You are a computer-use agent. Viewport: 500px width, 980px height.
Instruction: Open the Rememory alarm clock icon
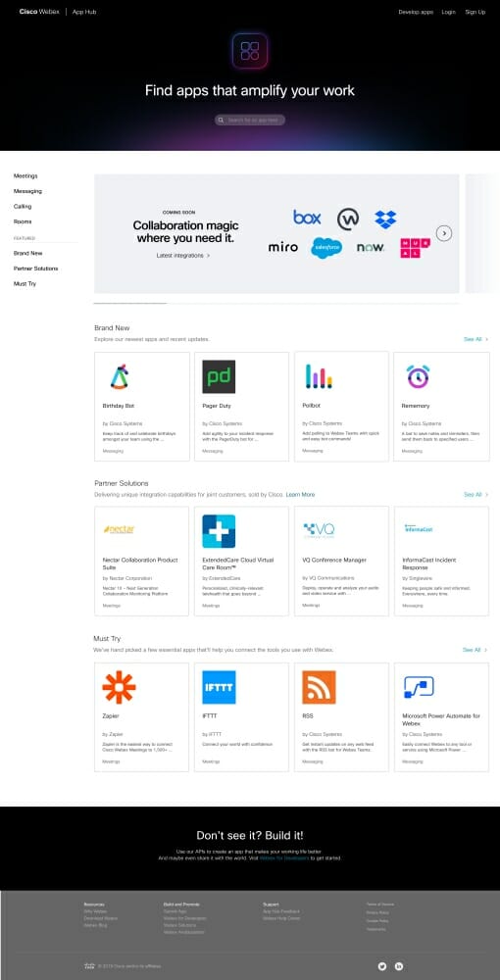[418, 376]
